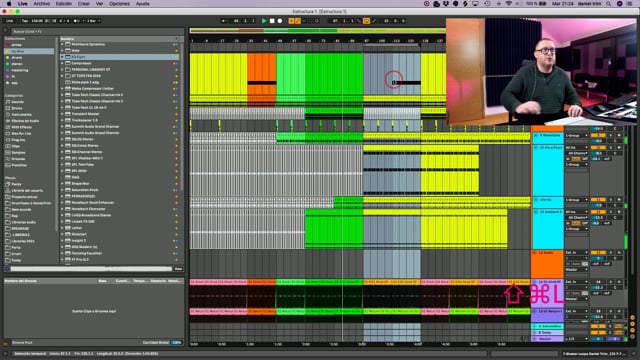Expand the Gate browser item
Image resolution: width=640 pixels, height=360 pixels.
pos(62,51)
